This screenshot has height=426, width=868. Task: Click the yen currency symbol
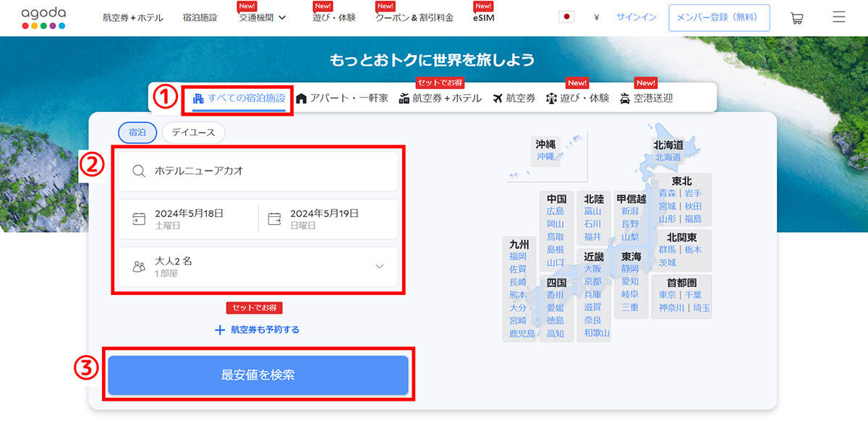pos(596,18)
